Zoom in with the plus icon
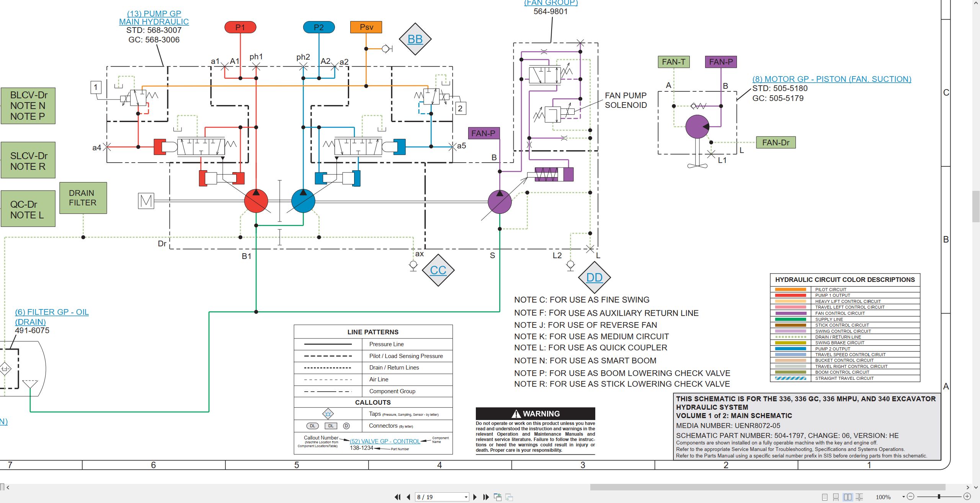The width and height of the screenshot is (980, 503). click(967, 496)
